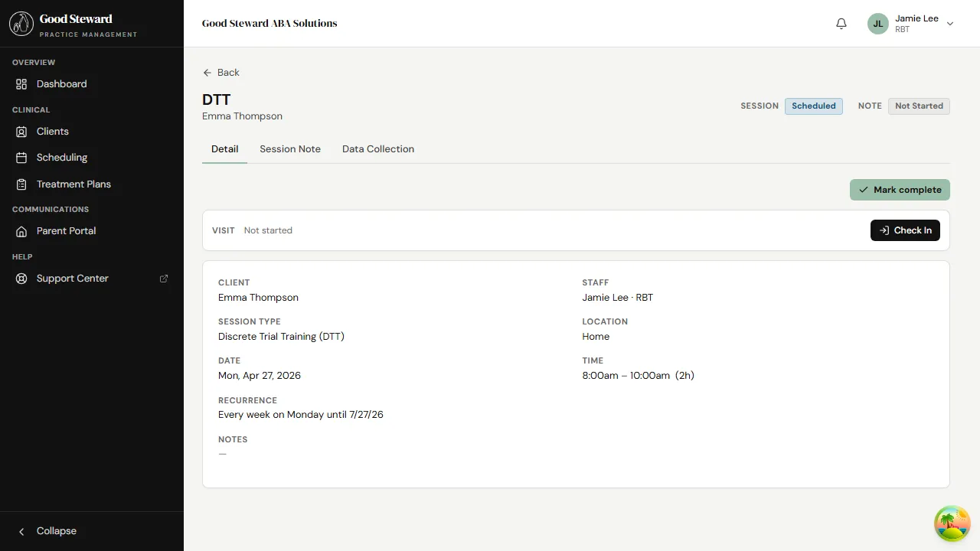Open the Data Collection tab
The width and height of the screenshot is (980, 551).
(377, 148)
